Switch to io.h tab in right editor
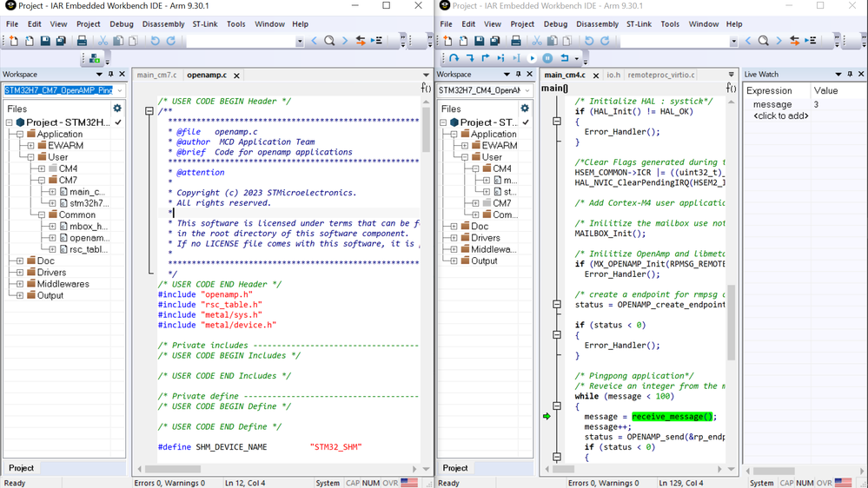The image size is (868, 488). pyautogui.click(x=613, y=75)
